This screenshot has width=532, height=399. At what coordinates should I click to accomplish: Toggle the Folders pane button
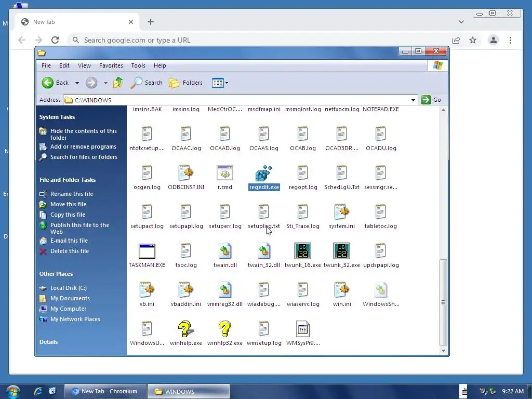click(185, 83)
